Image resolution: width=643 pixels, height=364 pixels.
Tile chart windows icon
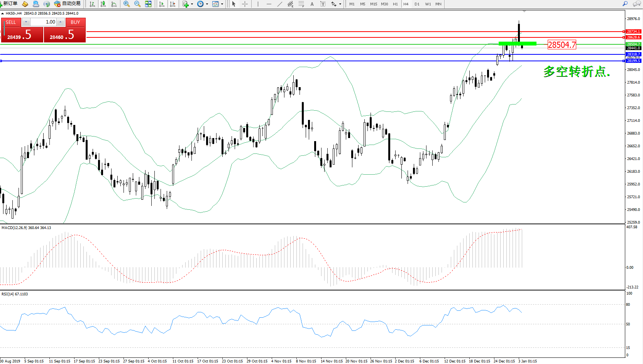[x=148, y=4]
